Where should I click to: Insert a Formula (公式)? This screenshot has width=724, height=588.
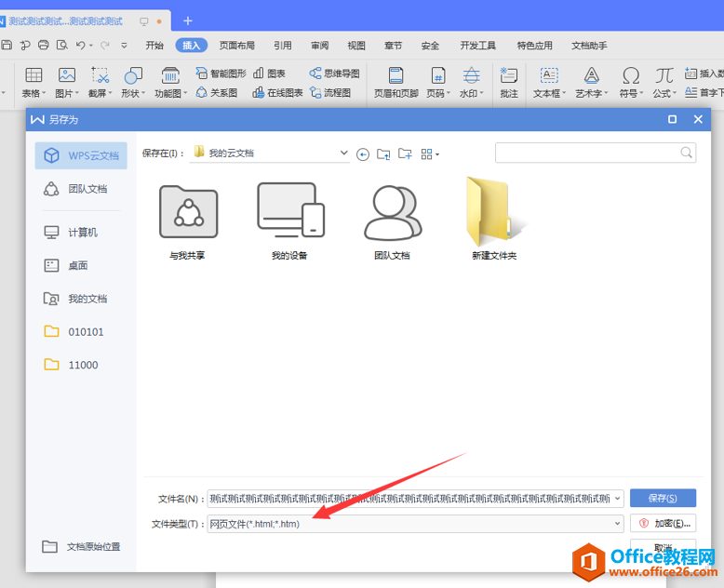(x=664, y=82)
